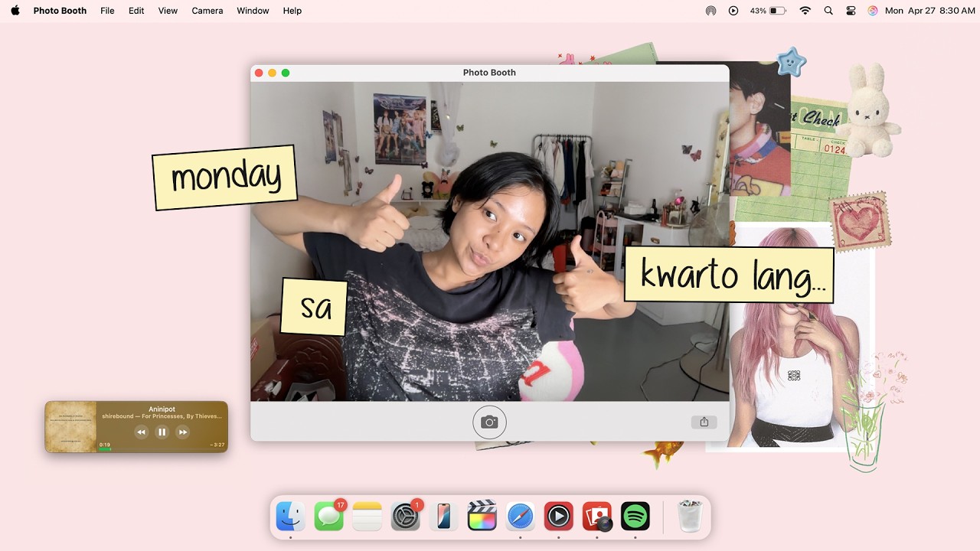Click the Aninipot album artwork
Viewport: 980px width, 551px height.
pyautogui.click(x=70, y=427)
